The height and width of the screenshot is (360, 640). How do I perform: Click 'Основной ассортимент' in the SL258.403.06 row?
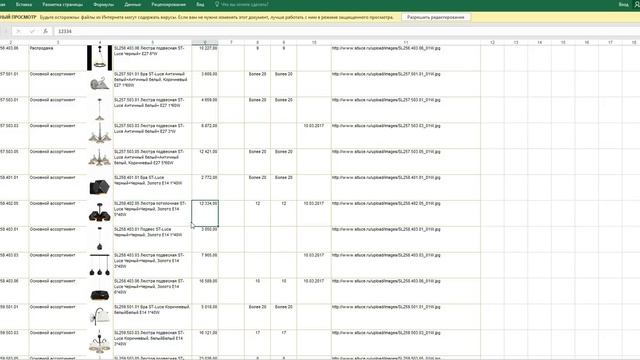tap(53, 281)
